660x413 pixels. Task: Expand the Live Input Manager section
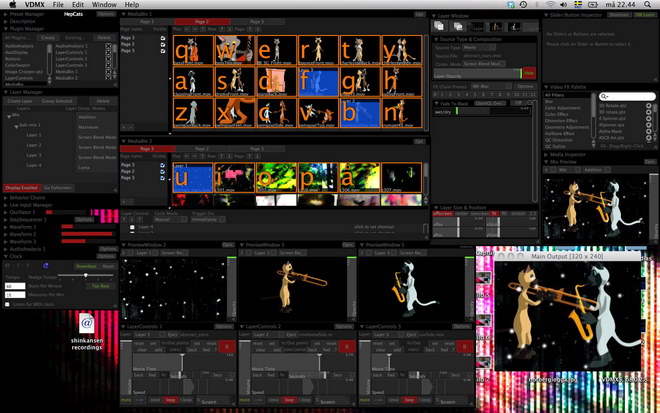coord(6,205)
